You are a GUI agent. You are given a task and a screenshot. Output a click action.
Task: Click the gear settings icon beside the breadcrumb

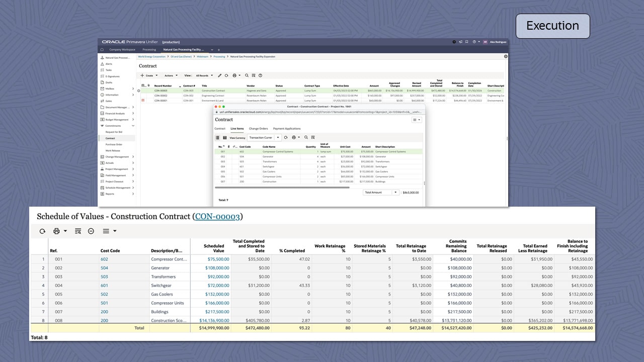tap(506, 57)
